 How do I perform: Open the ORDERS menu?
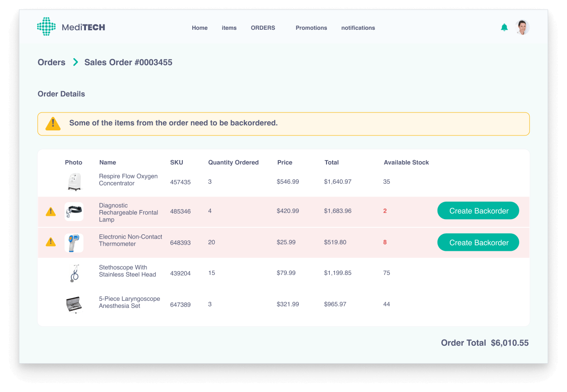[x=263, y=28]
